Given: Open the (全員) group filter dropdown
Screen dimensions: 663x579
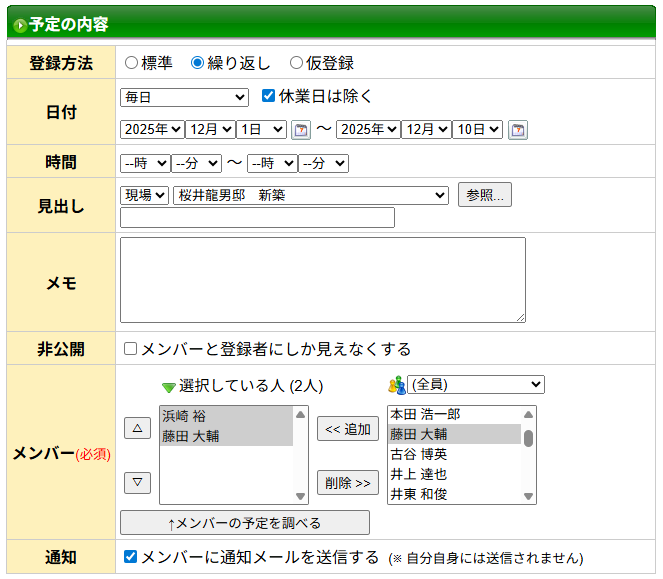Looking at the screenshot, I should click(x=476, y=385).
